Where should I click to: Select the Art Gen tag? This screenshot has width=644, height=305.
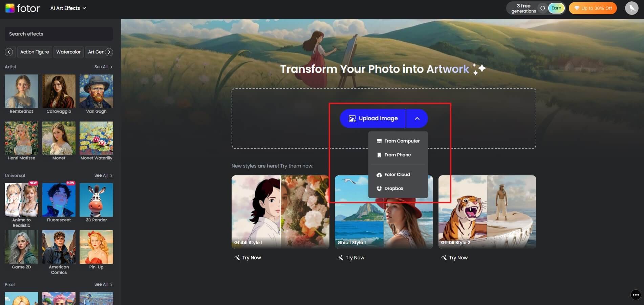[x=96, y=52]
